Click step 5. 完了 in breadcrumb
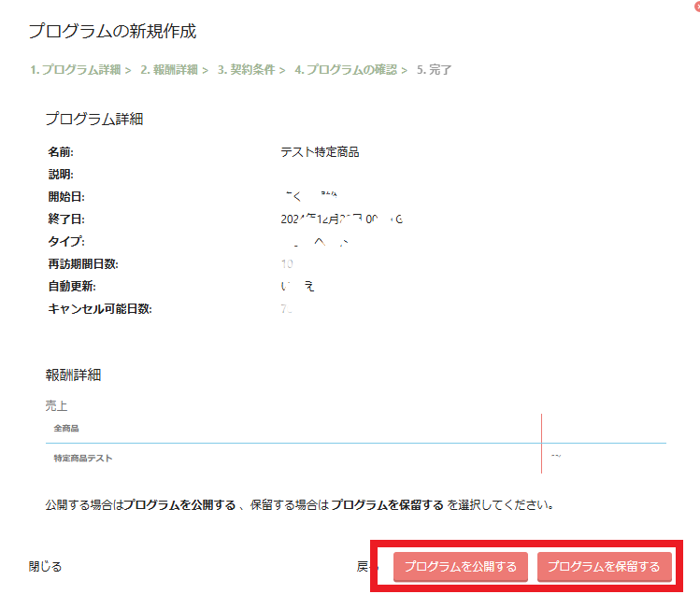Screen dimensions: 700x594 click(434, 70)
